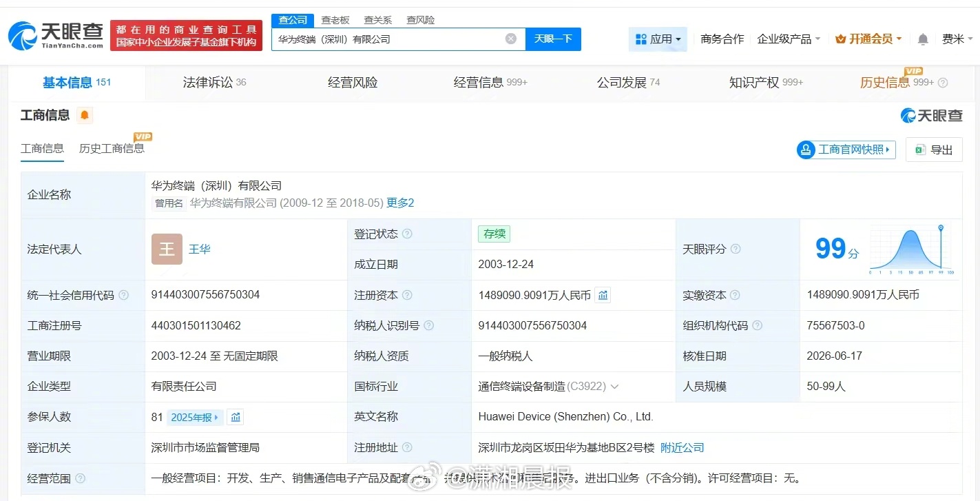Select the 人员规模 value 50-99人
The width and height of the screenshot is (980, 501).
click(826, 387)
